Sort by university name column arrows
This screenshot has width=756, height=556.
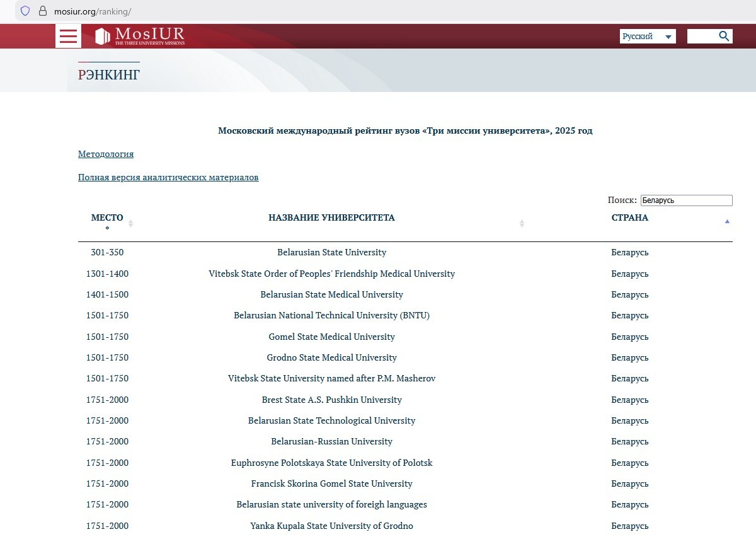[522, 223]
